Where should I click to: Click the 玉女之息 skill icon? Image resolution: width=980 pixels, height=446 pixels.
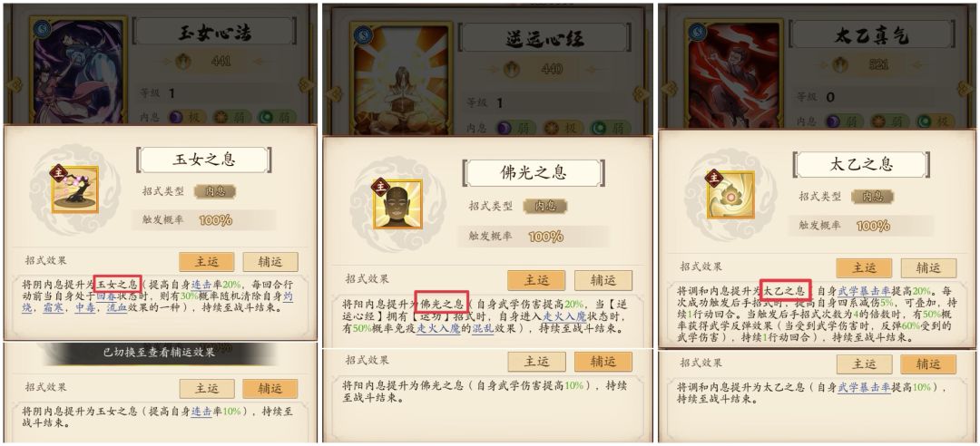[74, 189]
